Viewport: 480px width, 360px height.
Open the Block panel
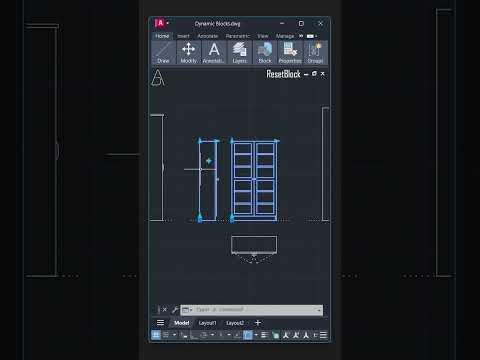(x=265, y=52)
